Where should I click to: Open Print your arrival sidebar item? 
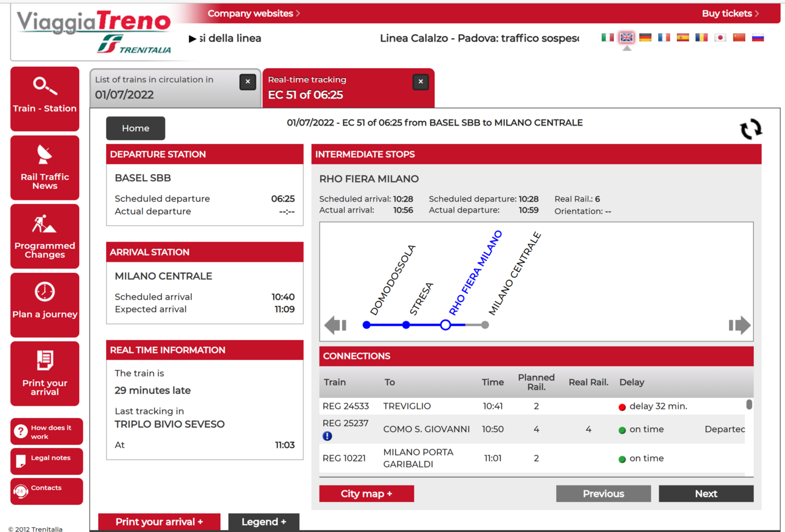[45, 374]
